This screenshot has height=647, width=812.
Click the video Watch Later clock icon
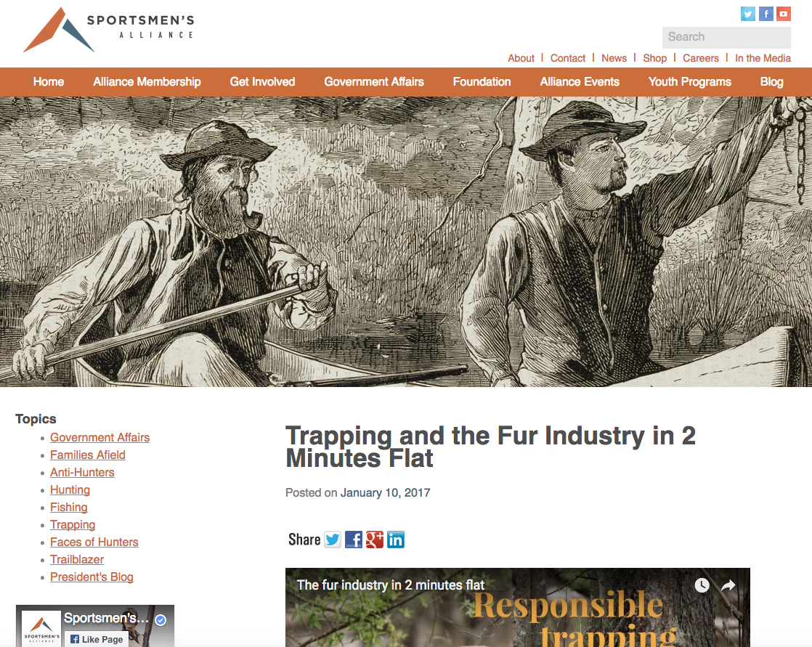pyautogui.click(x=702, y=585)
